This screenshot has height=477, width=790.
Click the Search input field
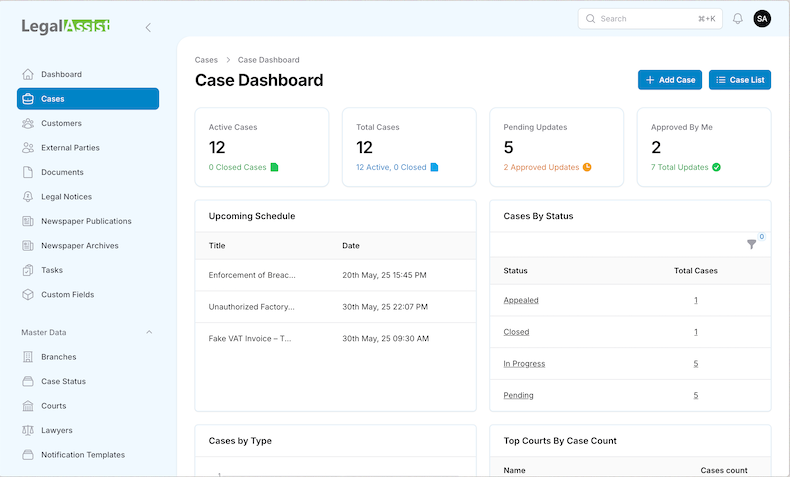650,19
